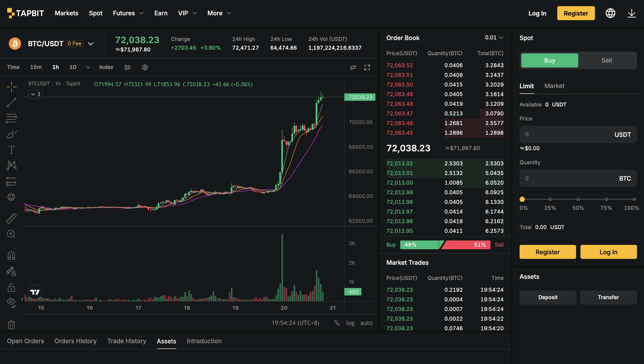The image size is (644, 364).
Task: Select the brush drawing tool
Action: tap(11, 134)
